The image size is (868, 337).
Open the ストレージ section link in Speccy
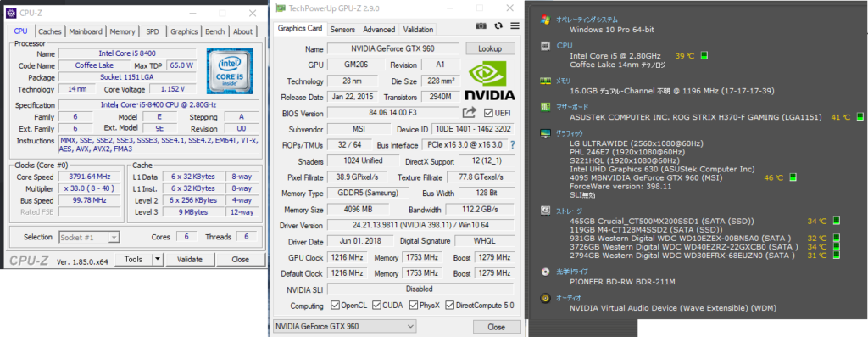coord(568,211)
